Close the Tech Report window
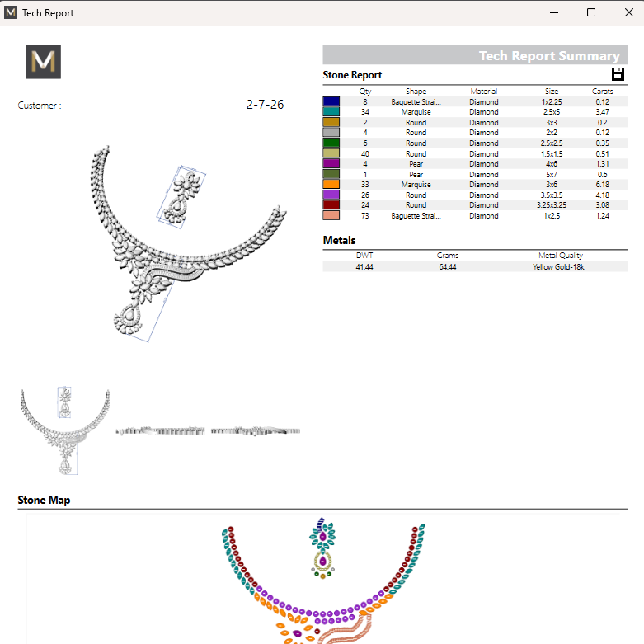Screen dimensions: 644x644 [x=628, y=12]
